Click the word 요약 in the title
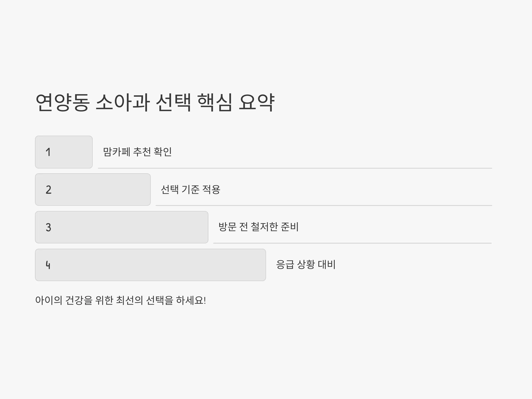Screen dimensions: 532x399 pos(256,102)
